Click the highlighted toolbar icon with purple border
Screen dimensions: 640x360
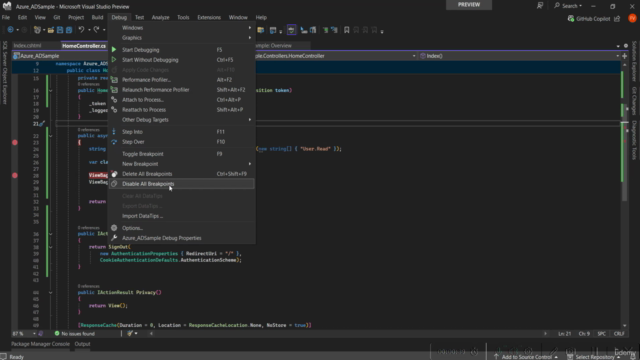pos(291,30)
